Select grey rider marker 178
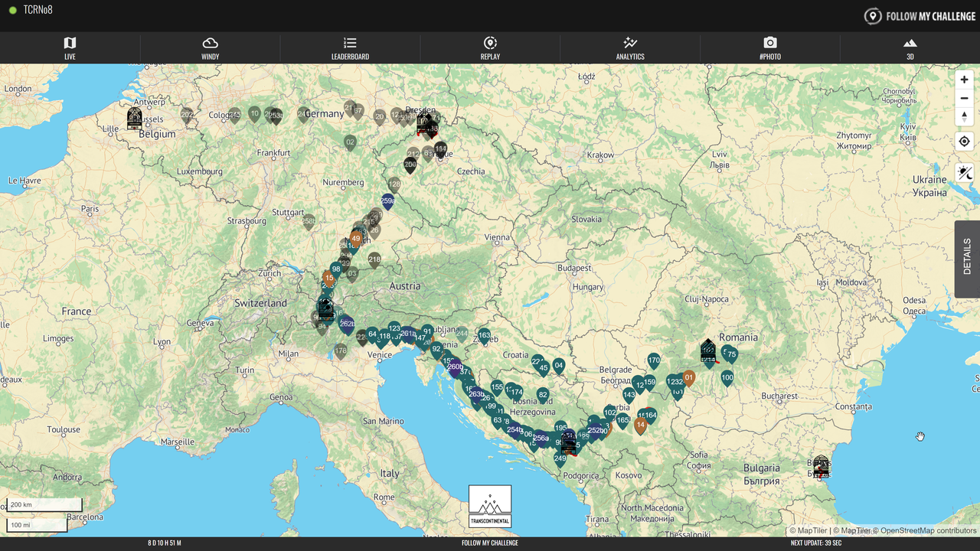980x551 pixels. (341, 351)
